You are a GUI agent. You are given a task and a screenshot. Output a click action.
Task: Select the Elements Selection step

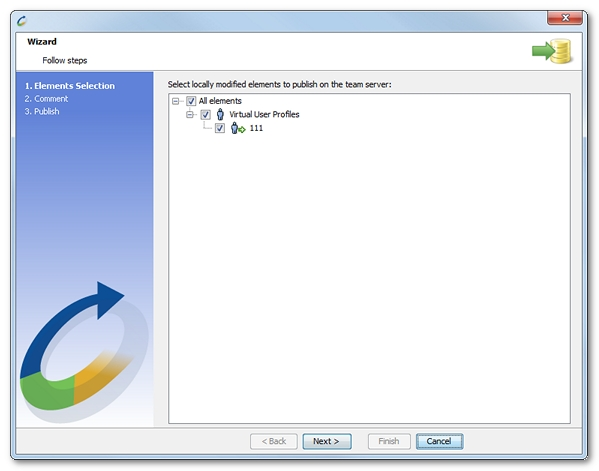pyautogui.click(x=70, y=86)
